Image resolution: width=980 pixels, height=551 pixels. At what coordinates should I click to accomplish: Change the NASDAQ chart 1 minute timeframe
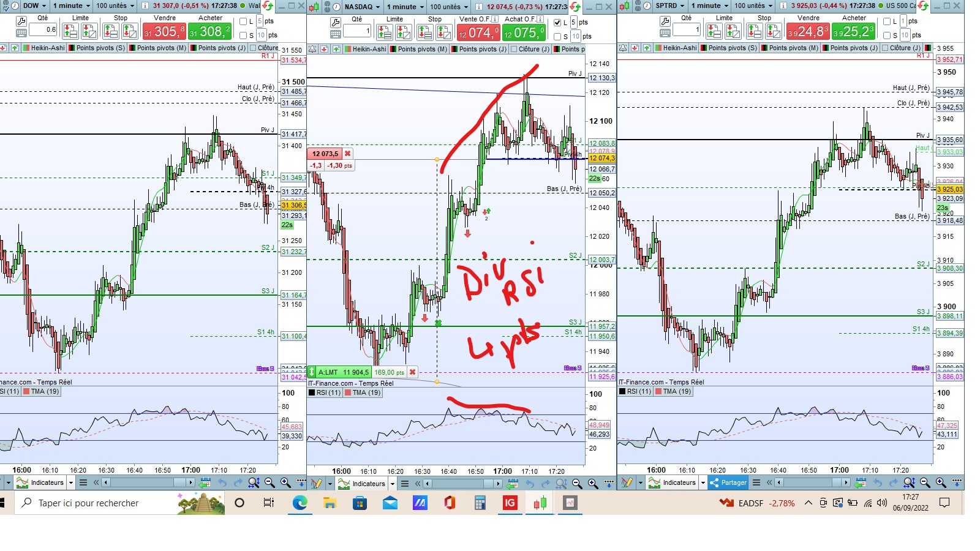point(405,7)
